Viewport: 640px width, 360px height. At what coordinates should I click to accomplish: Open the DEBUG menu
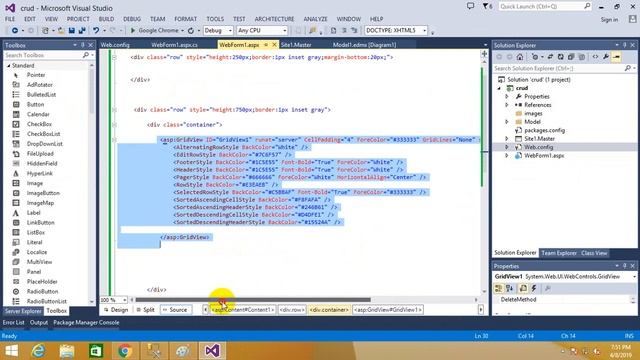(x=132, y=19)
